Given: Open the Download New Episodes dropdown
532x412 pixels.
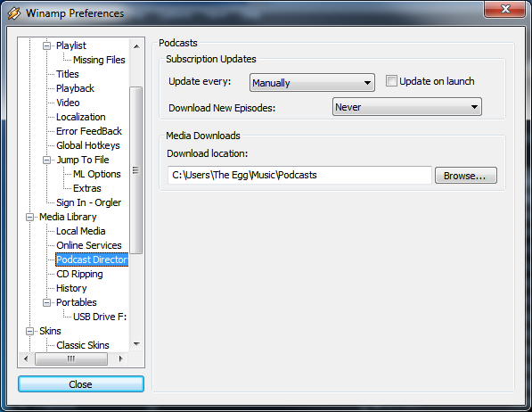Looking at the screenshot, I should click(x=407, y=107).
